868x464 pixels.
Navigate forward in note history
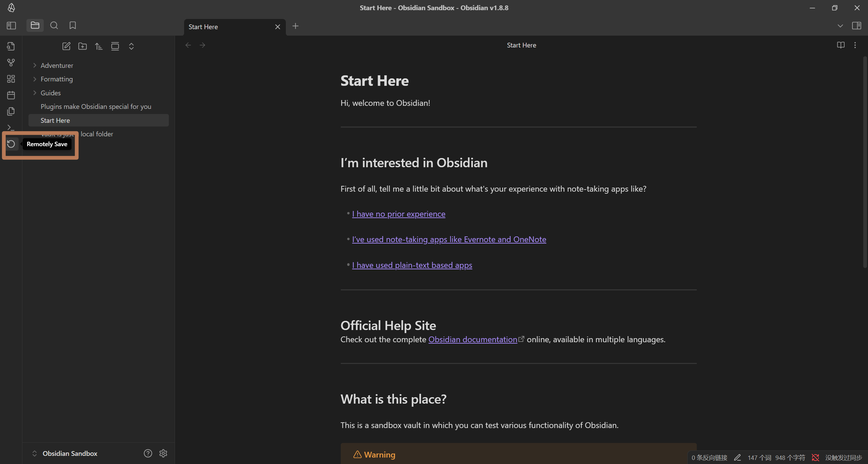202,45
